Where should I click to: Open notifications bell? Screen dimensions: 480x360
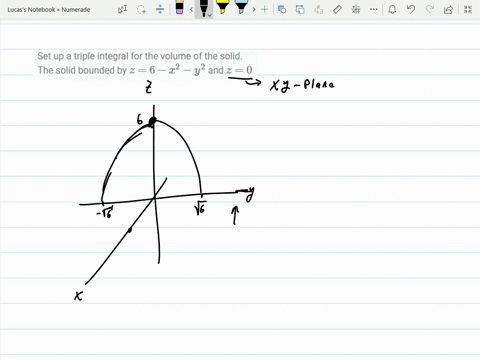(x=392, y=9)
